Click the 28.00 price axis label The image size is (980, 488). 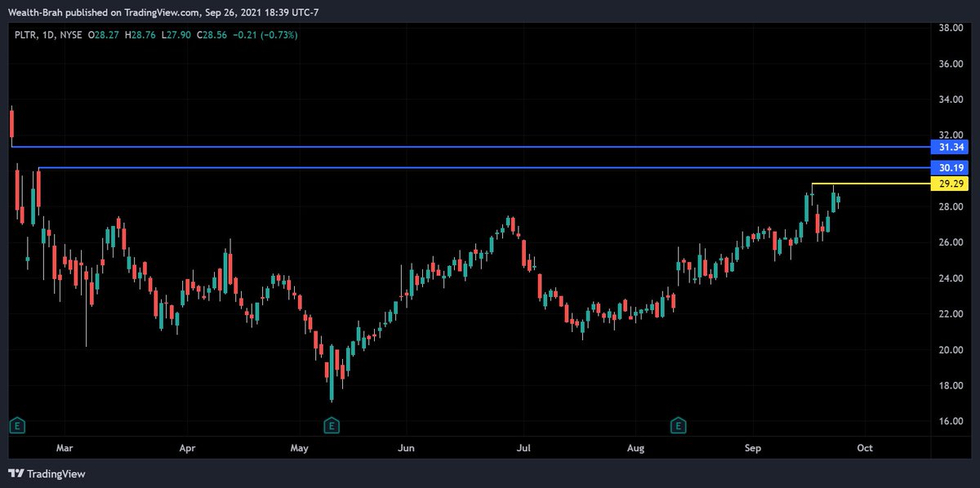pos(951,207)
